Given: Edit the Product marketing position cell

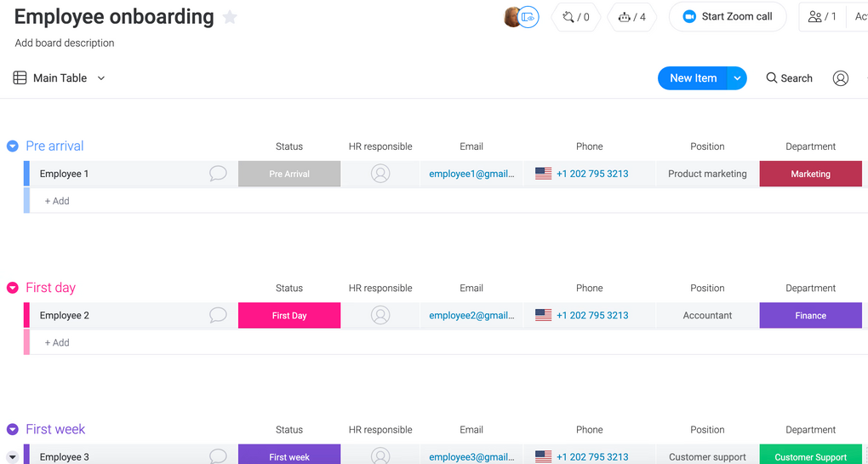Looking at the screenshot, I should click(707, 174).
